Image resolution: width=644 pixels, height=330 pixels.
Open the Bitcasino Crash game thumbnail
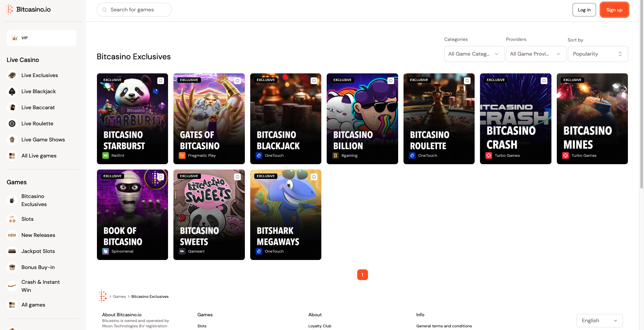point(516,119)
